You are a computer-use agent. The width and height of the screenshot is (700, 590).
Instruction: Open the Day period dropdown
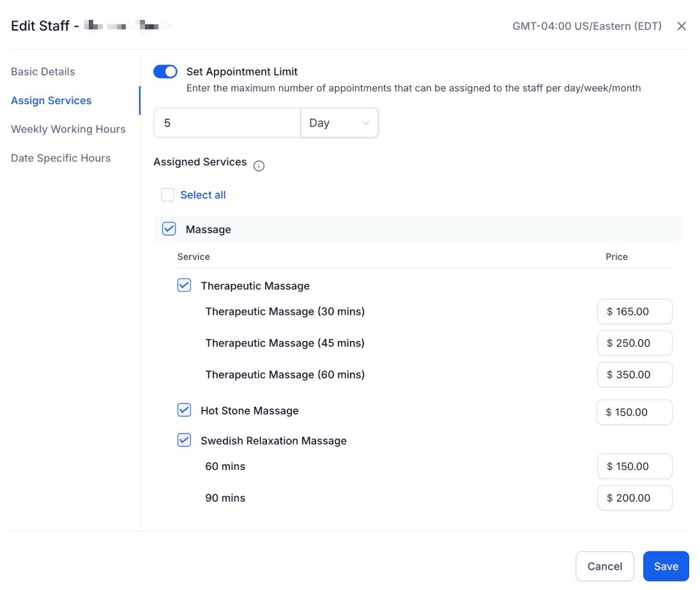[339, 123]
